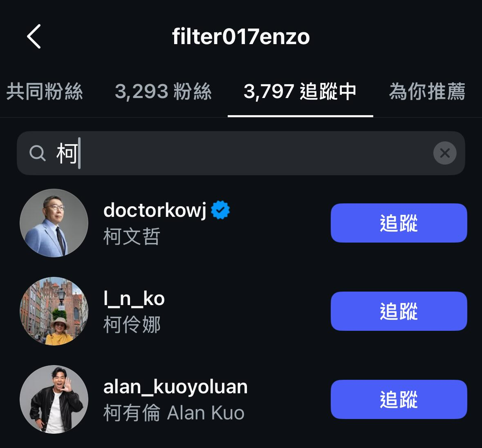
Task: Switch to the 共同粉絲 tab
Action: coord(45,91)
